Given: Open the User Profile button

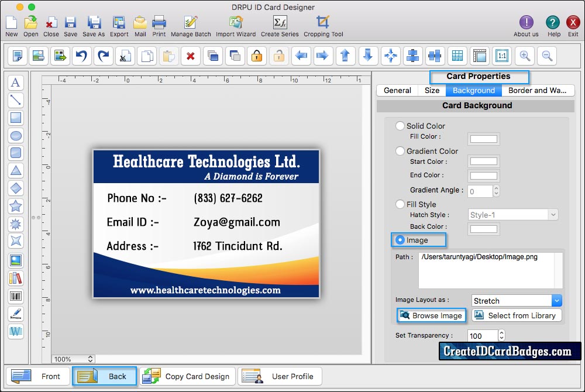Looking at the screenshot, I should tap(280, 376).
